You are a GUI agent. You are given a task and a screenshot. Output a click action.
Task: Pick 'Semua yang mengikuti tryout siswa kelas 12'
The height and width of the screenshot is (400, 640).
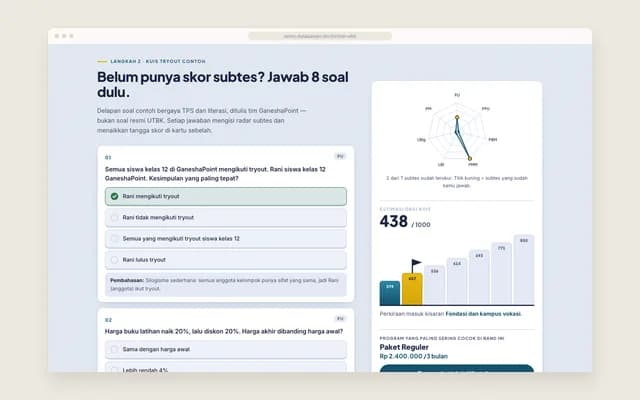[x=226, y=239]
